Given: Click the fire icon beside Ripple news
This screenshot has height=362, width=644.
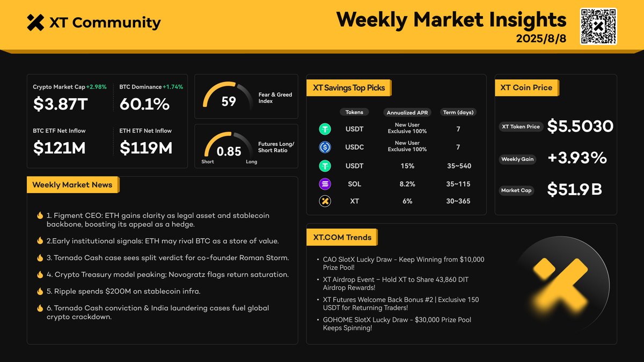Looking at the screenshot, I should (x=40, y=291).
